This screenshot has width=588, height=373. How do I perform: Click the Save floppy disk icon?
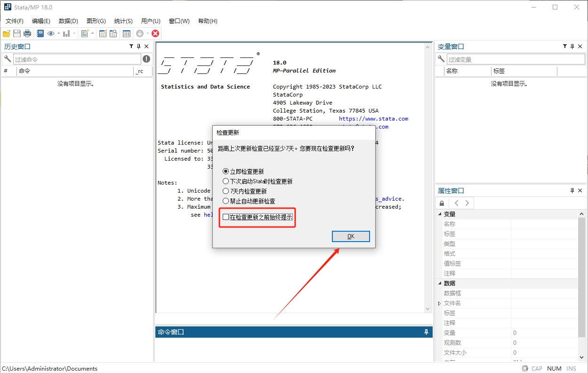point(17,33)
